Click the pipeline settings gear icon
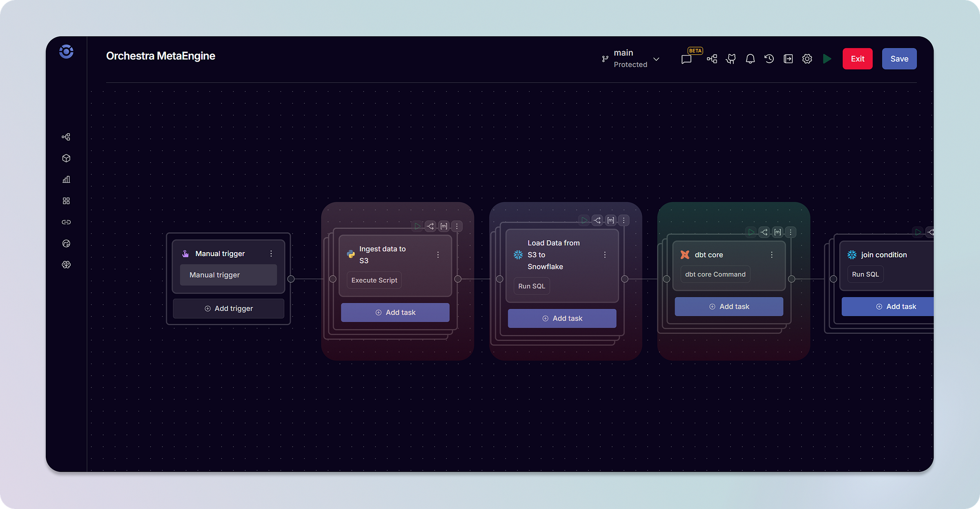Screen dimensions: 980x509 807,59
